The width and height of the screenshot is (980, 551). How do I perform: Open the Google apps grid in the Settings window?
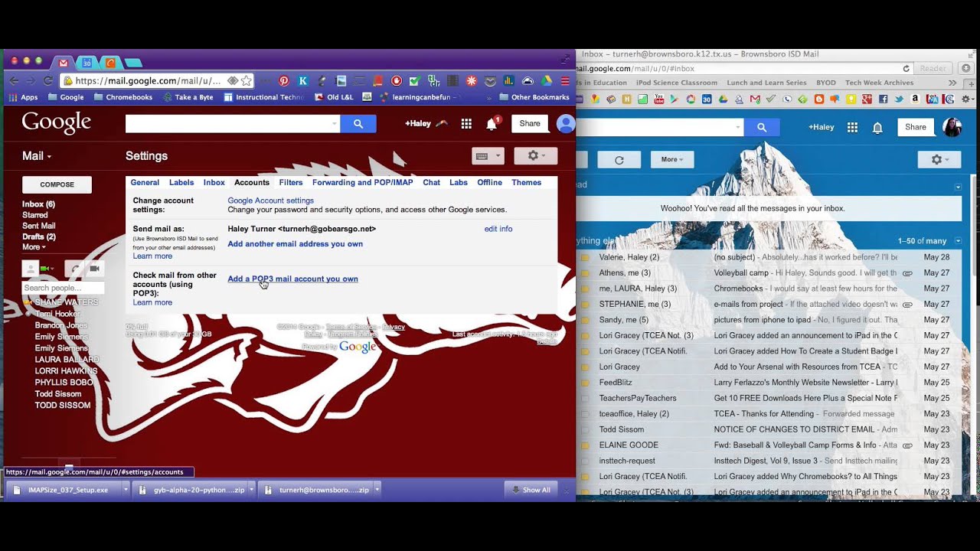tap(466, 124)
